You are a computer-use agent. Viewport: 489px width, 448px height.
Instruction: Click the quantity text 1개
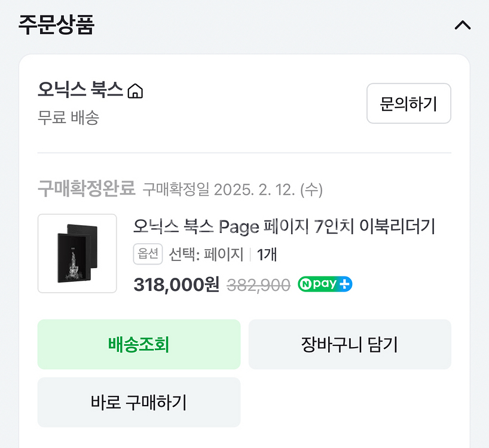pyautogui.click(x=265, y=253)
